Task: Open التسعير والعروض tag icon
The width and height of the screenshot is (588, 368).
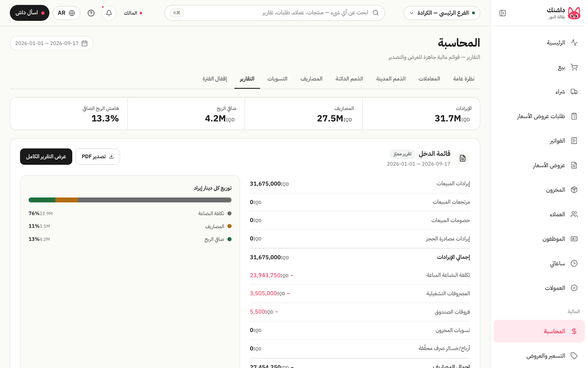Action: point(574,356)
